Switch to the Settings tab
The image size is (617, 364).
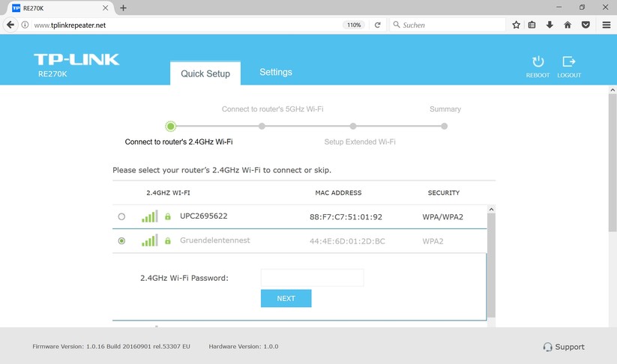point(276,73)
